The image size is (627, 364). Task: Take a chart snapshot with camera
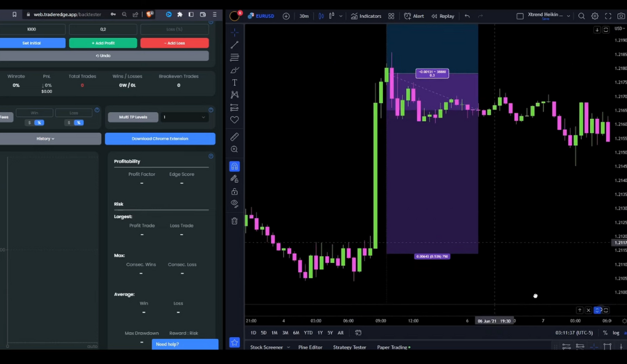coord(621,16)
